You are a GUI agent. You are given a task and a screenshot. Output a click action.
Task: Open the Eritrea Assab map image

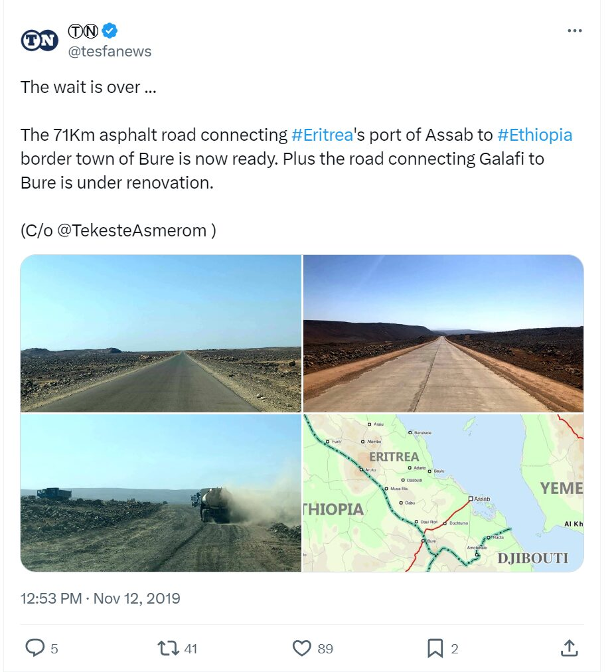point(443,493)
